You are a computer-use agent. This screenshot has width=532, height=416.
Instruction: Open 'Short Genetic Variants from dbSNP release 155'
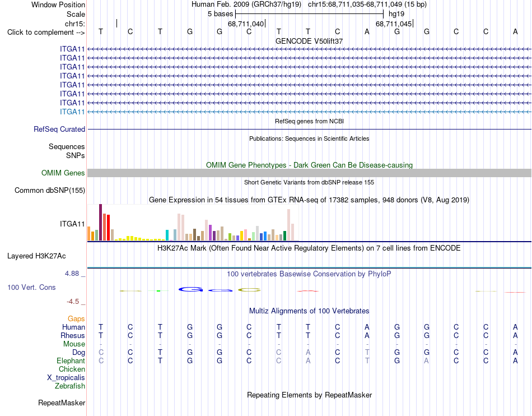[x=309, y=182]
